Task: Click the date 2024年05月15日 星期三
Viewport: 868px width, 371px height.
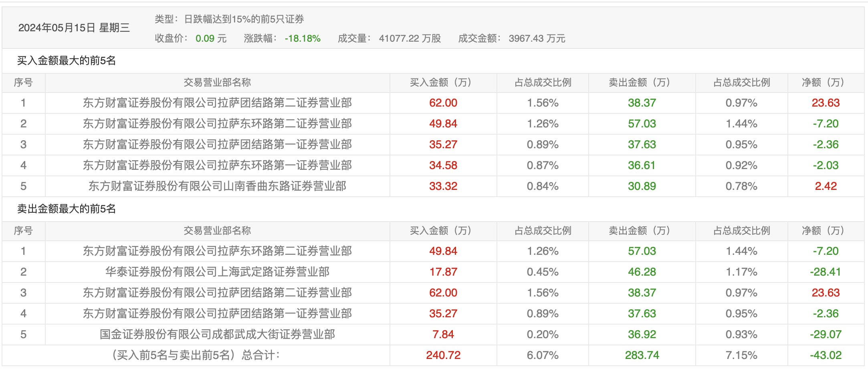Action: click(x=74, y=28)
